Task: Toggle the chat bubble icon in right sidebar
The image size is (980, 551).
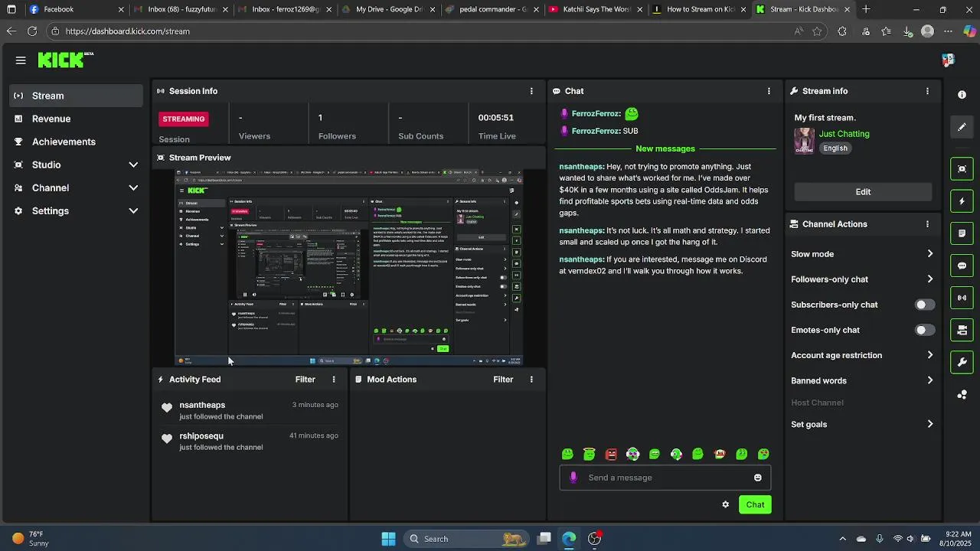Action: click(962, 266)
